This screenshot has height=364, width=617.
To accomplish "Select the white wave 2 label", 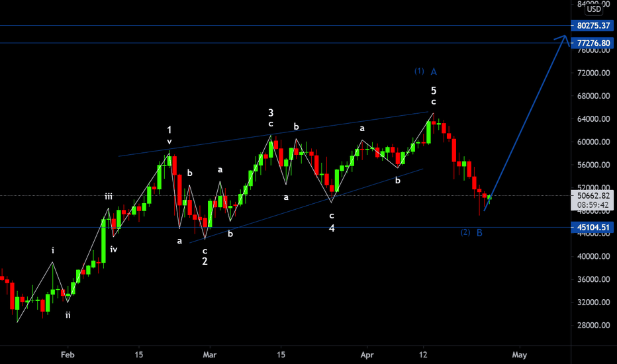I will 205,261.
